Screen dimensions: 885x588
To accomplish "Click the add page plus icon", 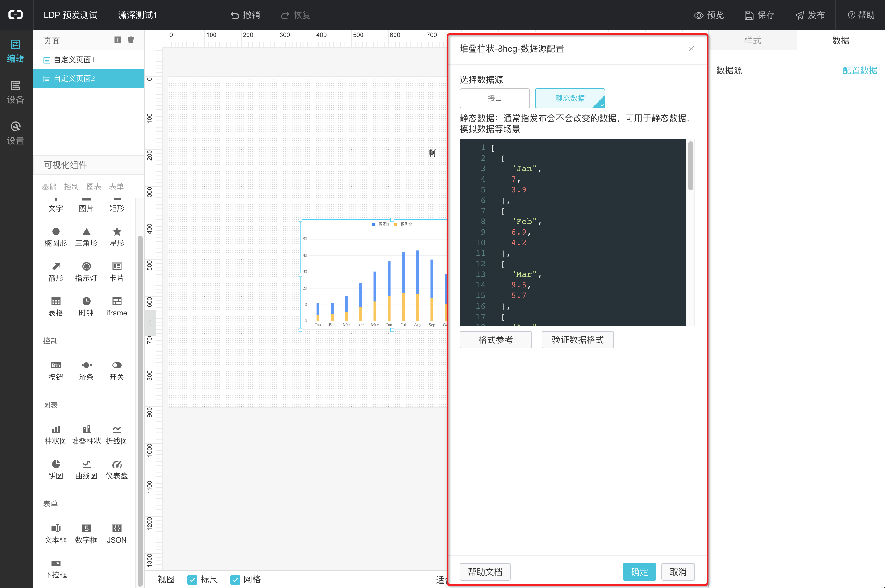I will point(117,40).
